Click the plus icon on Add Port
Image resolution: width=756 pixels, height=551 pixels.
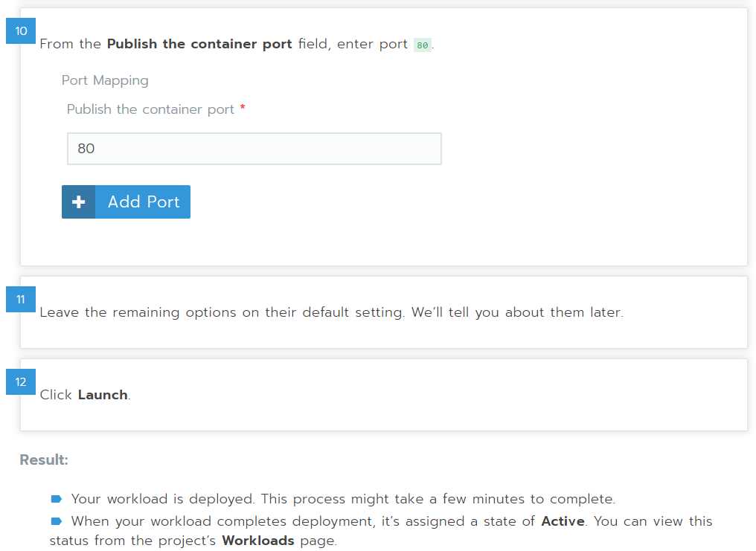79,202
